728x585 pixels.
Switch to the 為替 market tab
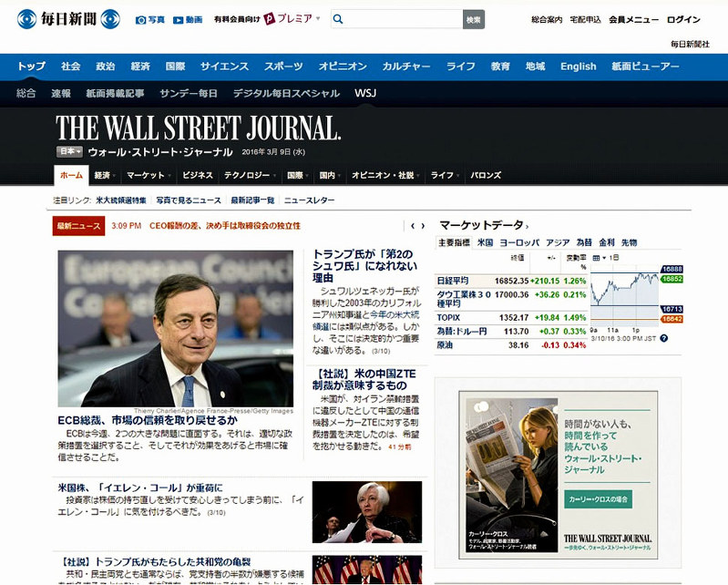pyautogui.click(x=582, y=242)
